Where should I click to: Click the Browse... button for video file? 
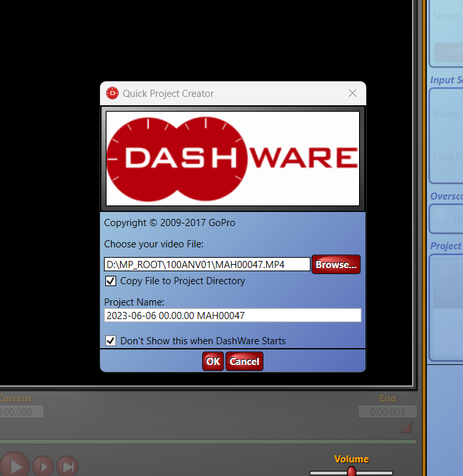336,264
